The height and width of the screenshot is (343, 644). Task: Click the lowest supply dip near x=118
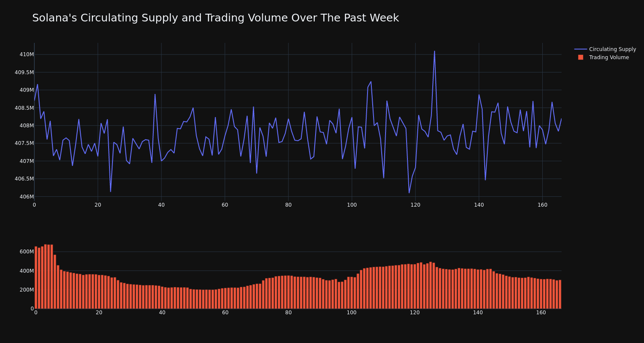click(x=409, y=193)
